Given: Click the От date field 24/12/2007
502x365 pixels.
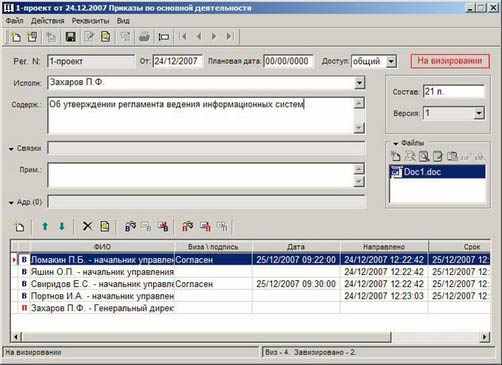Looking at the screenshot, I should (x=177, y=61).
